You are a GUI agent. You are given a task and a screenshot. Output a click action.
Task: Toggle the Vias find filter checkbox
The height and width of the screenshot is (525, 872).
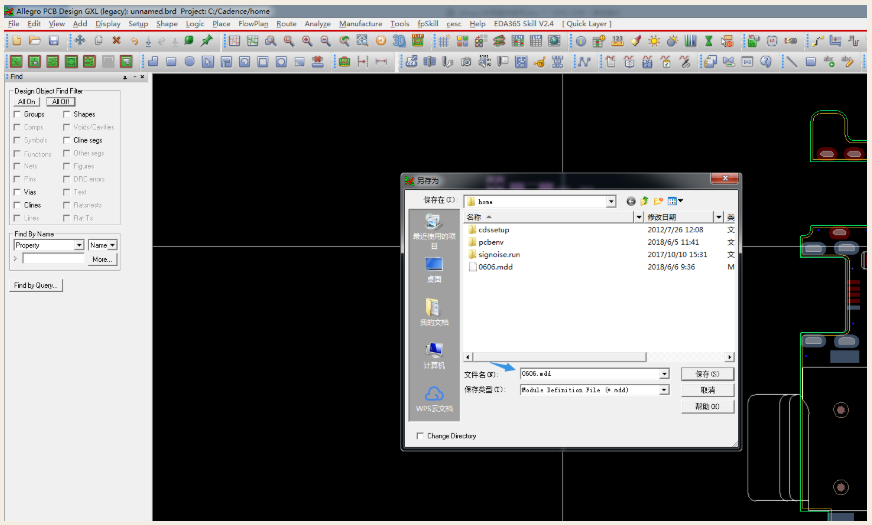coord(17,192)
